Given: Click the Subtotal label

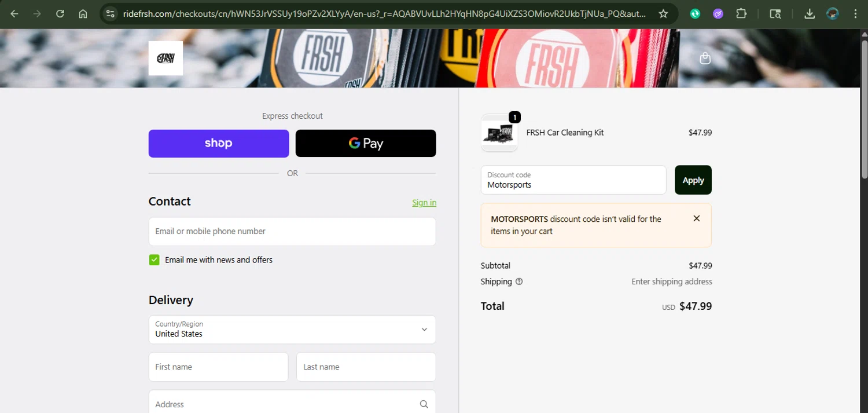Looking at the screenshot, I should (x=495, y=266).
